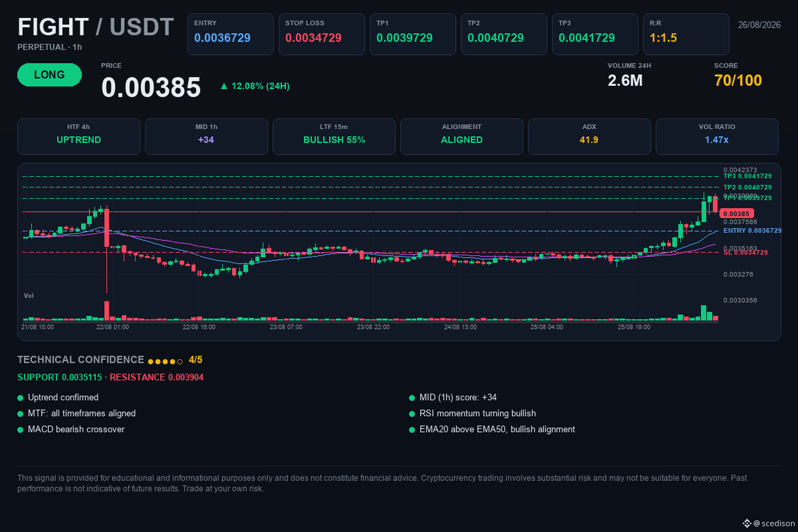This screenshot has height=532, width=798.
Task: Click the 22/08 16:00 time axis label
Action: tap(199, 327)
